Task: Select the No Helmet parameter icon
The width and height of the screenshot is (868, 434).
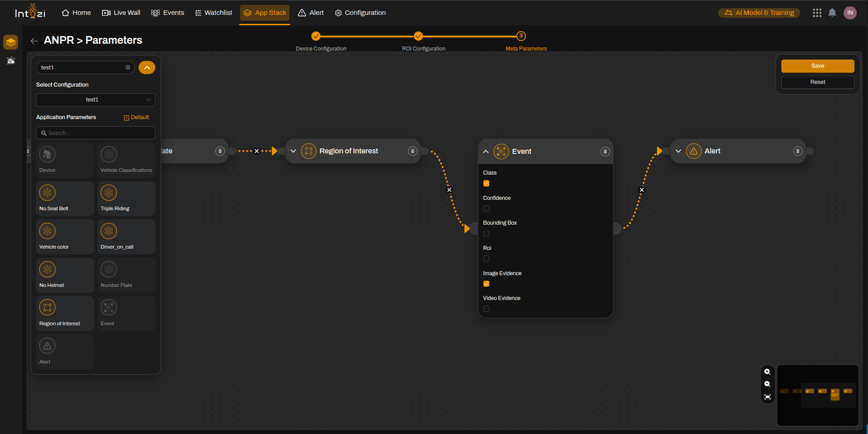Action: [47, 269]
